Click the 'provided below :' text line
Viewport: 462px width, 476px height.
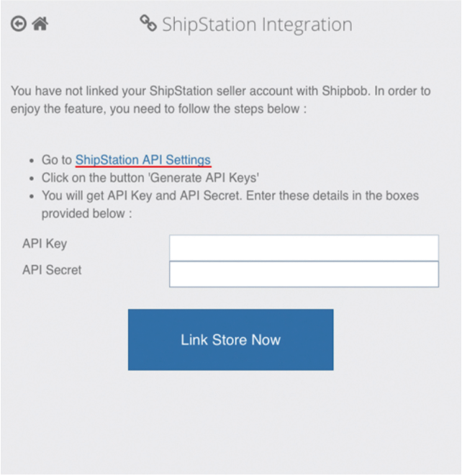87,214
